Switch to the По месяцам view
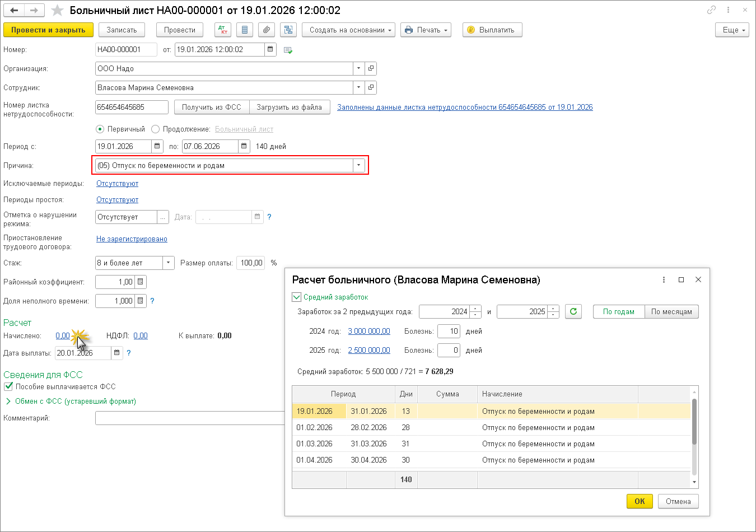The width and height of the screenshot is (756, 532). tap(671, 312)
